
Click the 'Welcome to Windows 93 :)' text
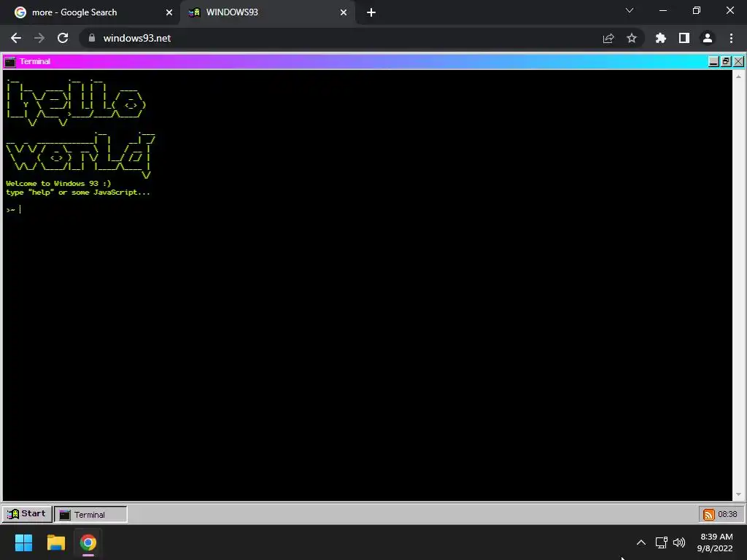58,183
